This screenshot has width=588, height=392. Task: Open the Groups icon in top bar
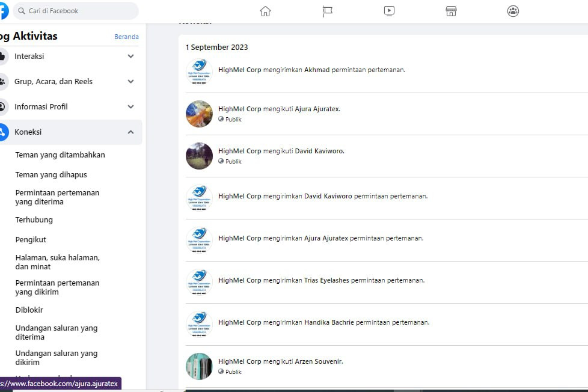513,11
